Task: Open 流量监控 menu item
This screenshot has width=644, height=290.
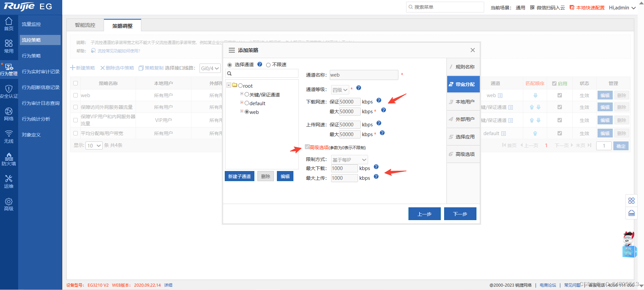Action: click(x=31, y=24)
